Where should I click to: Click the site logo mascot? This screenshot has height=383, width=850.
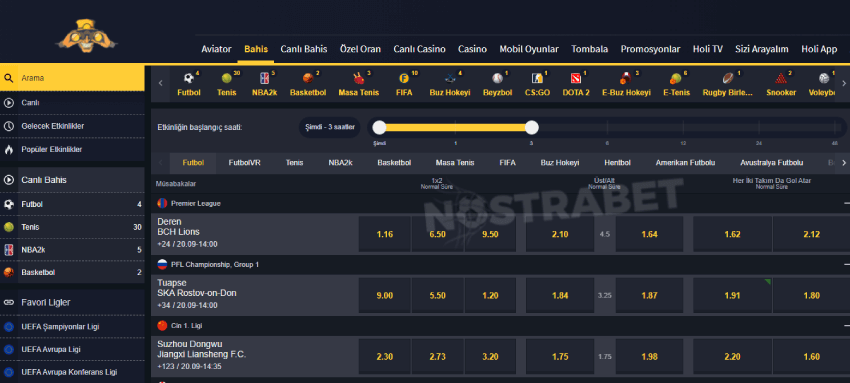87,36
